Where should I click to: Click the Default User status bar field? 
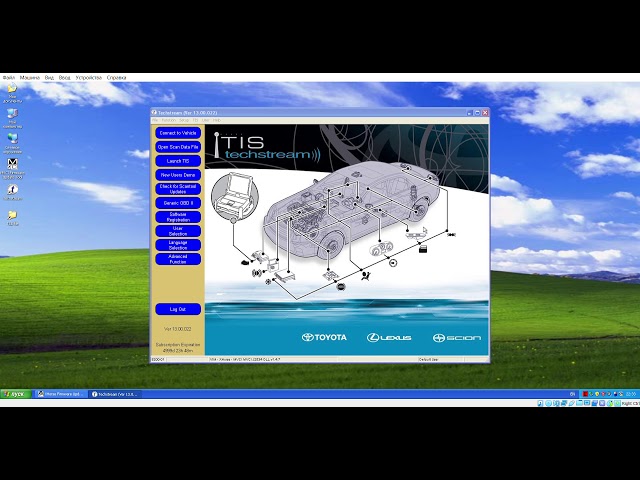441,360
